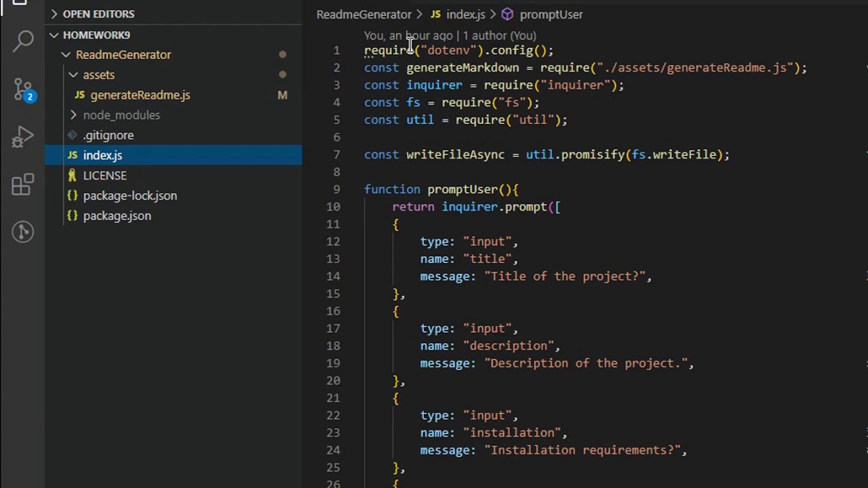Click promptUser in the breadcrumb

click(x=551, y=14)
